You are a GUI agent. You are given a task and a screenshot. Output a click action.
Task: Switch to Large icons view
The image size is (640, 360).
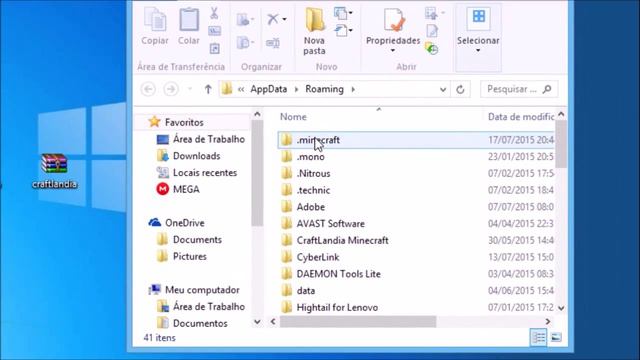[556, 338]
